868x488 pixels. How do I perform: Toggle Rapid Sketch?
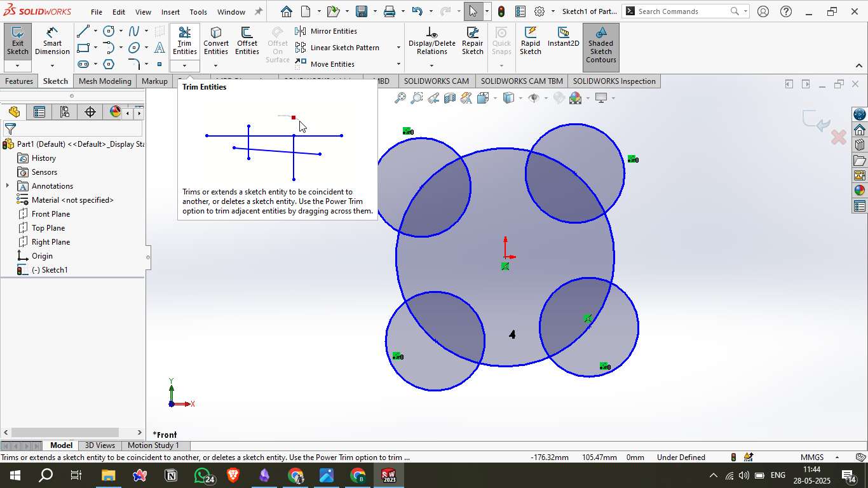[x=531, y=41]
